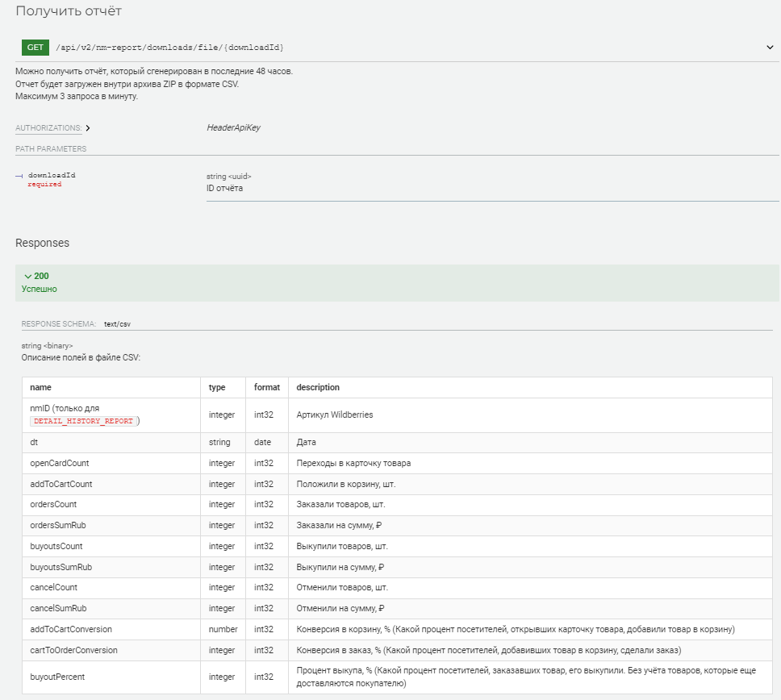
Task: Click the Responses section heading
Action: pos(42,243)
